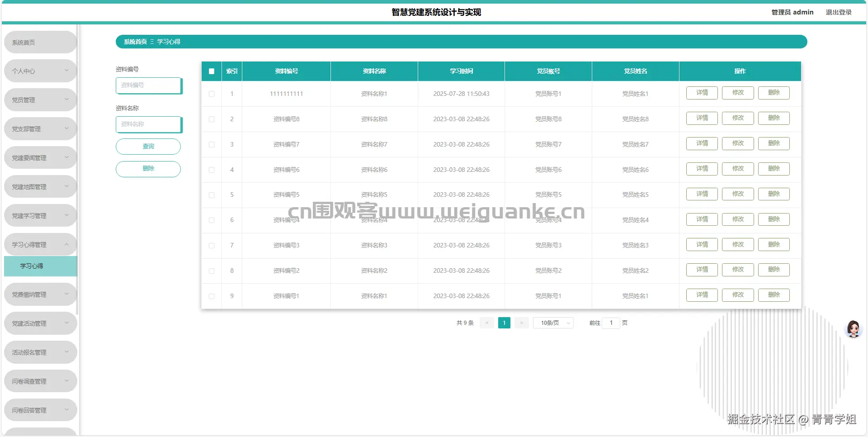
Task: Open 详情 for row 资料编号8
Action: 702,118
